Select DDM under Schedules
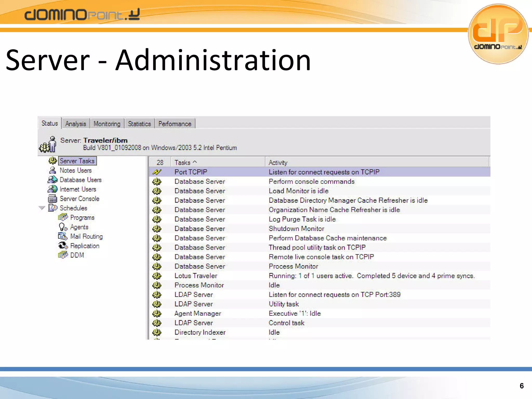Image resolution: width=532 pixels, height=399 pixels. (77, 255)
